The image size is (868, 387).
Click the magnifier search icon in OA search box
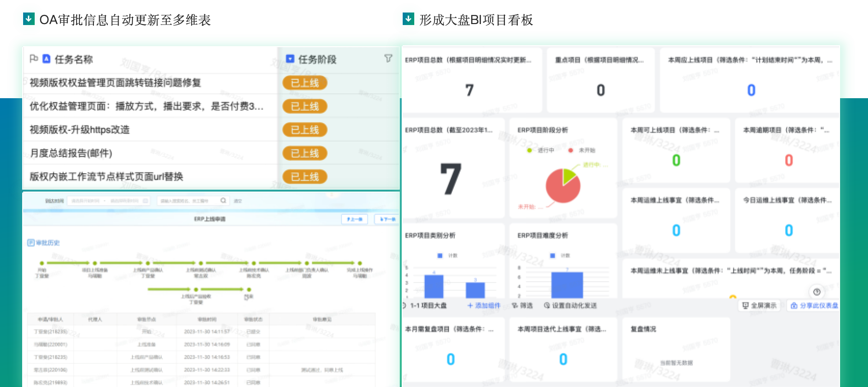[223, 201]
